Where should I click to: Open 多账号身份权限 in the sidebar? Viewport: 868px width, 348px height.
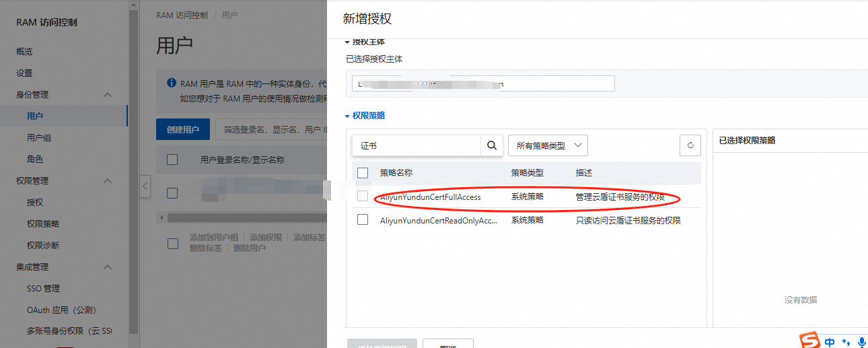[x=69, y=331]
